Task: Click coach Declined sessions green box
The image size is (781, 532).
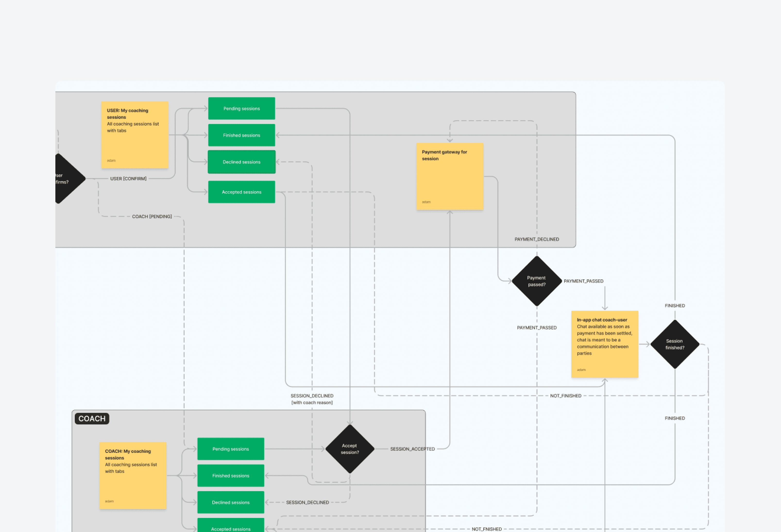Action: coord(230,502)
